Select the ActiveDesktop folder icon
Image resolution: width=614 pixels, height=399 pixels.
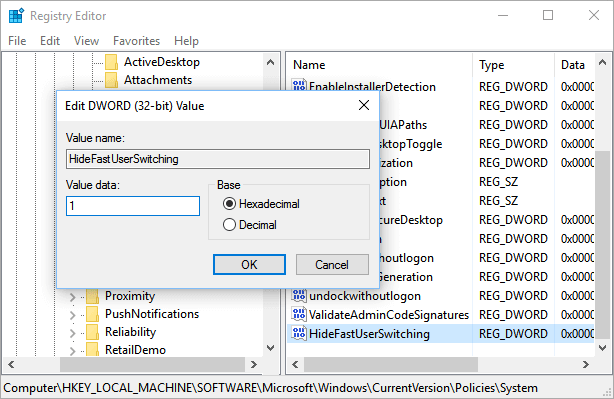pyautogui.click(x=111, y=62)
